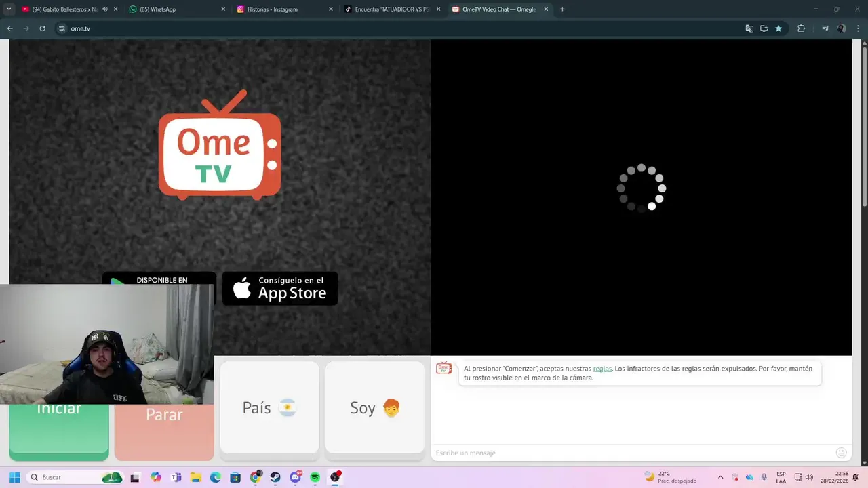Open Spotify from the taskbar

[315, 477]
